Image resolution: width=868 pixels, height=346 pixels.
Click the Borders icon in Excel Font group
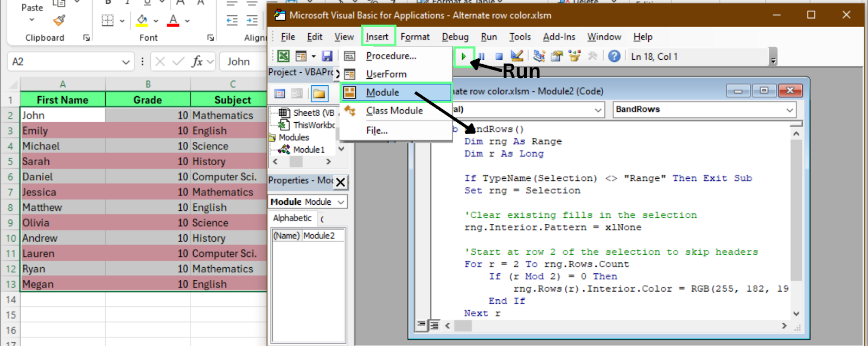coord(107,21)
